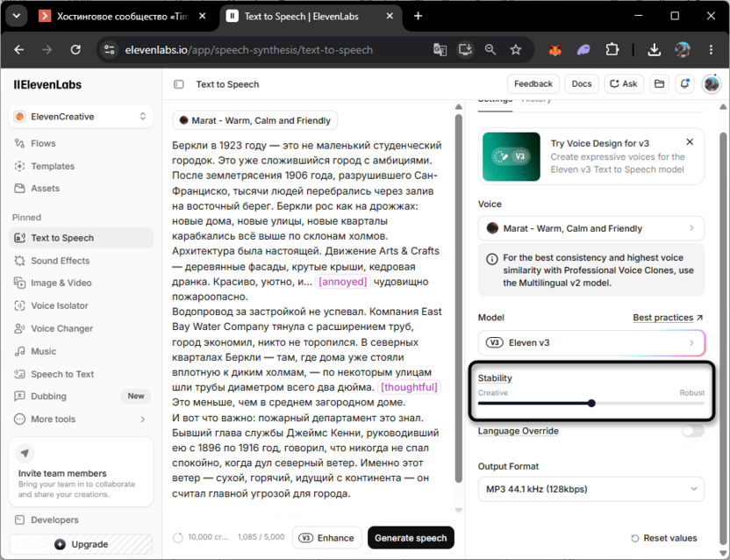This screenshot has height=560, width=730.
Task: Switch to the Settings tab
Action: click(x=496, y=99)
